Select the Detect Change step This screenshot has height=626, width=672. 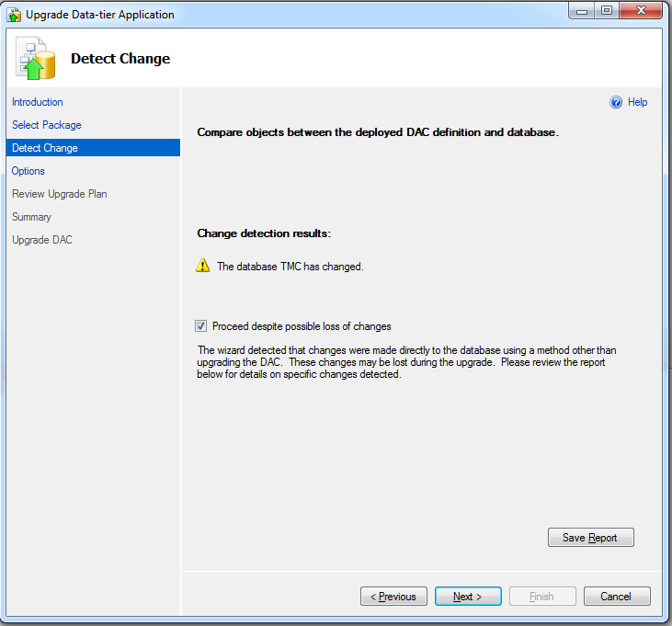[93, 148]
